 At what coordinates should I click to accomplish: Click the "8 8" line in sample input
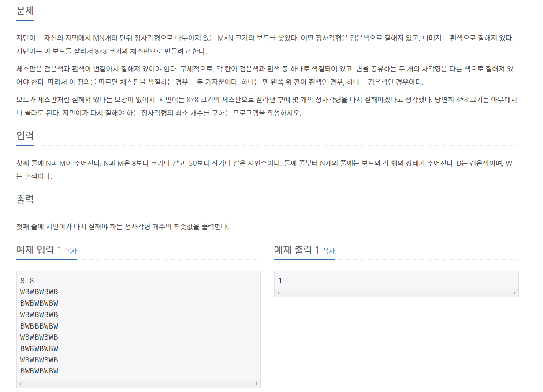point(27,280)
